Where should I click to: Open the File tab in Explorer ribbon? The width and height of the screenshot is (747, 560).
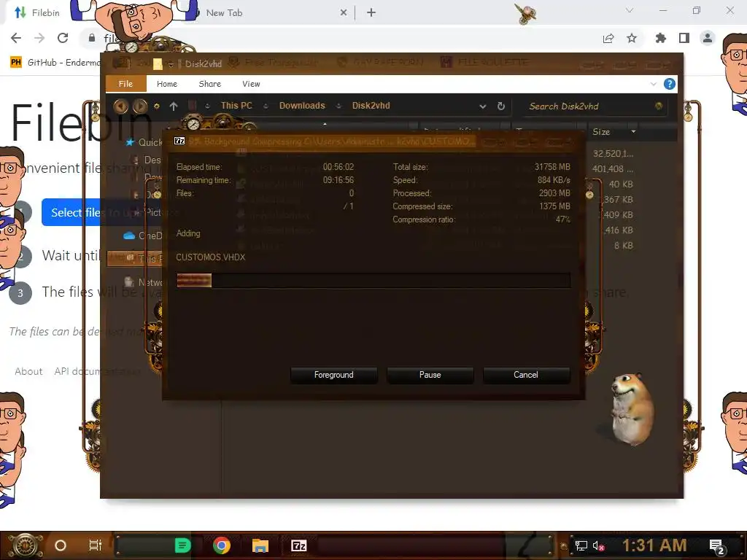[x=125, y=84]
